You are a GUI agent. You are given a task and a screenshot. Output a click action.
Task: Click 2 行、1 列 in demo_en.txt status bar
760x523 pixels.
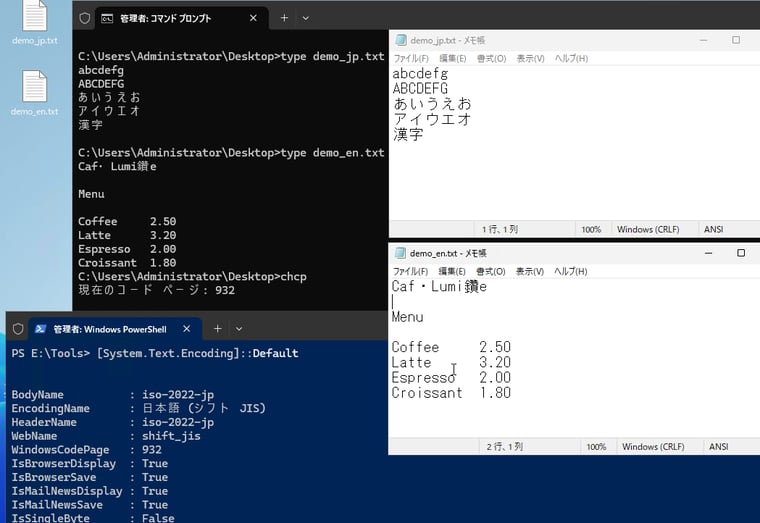(x=505, y=446)
